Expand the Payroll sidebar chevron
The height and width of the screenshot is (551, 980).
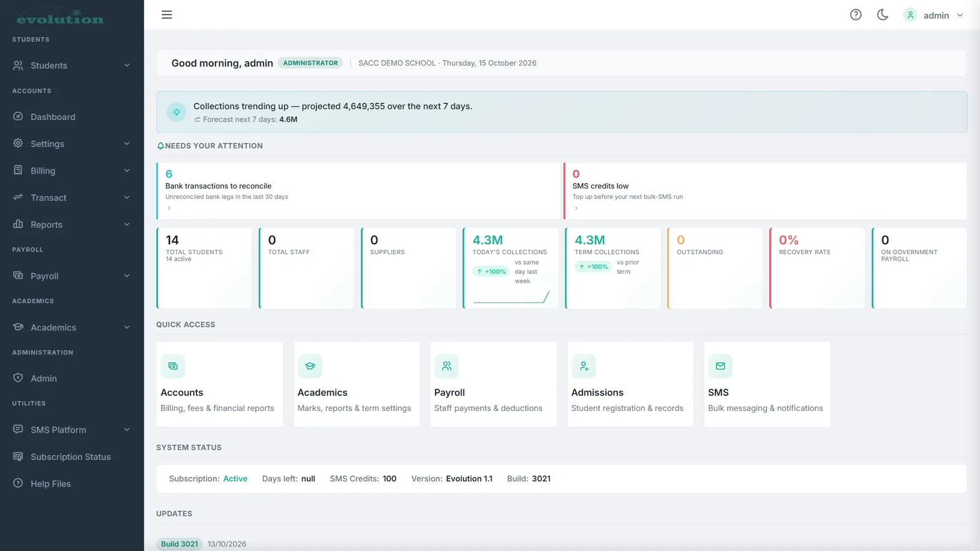(x=127, y=276)
